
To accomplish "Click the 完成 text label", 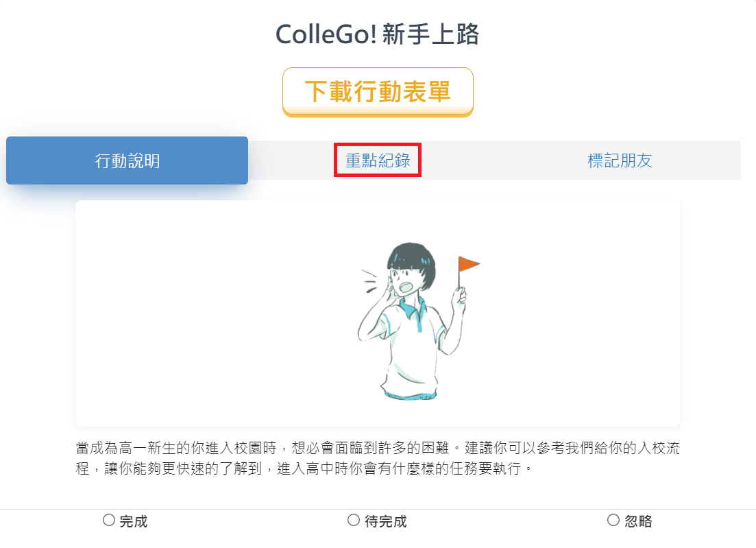I will [133, 521].
